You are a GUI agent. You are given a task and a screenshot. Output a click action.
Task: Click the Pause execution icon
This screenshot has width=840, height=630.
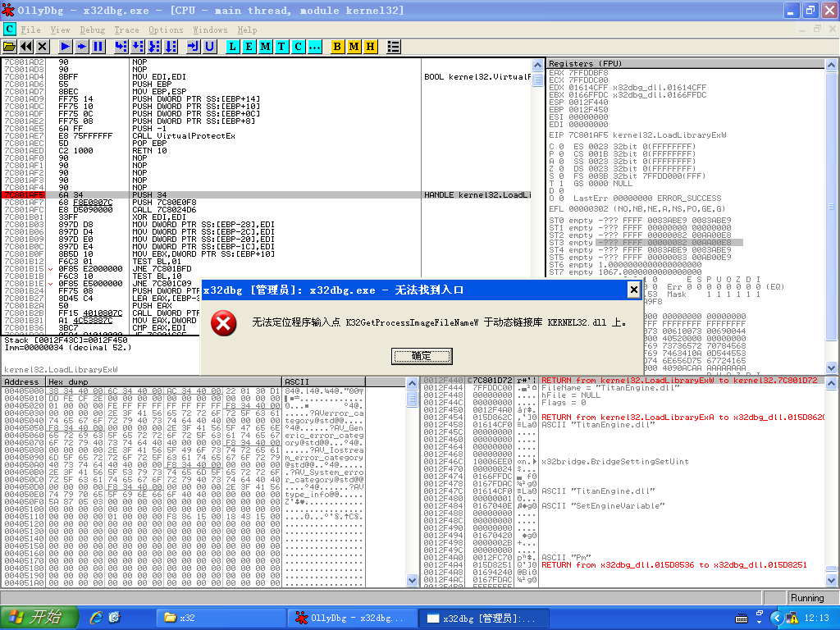click(x=98, y=47)
